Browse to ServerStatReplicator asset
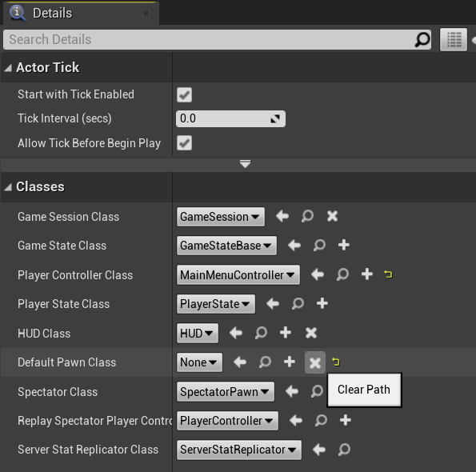This screenshot has height=472, width=476. [x=344, y=450]
